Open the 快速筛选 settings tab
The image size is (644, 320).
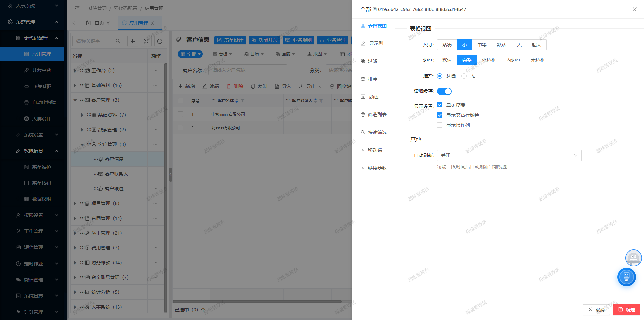coord(373,132)
